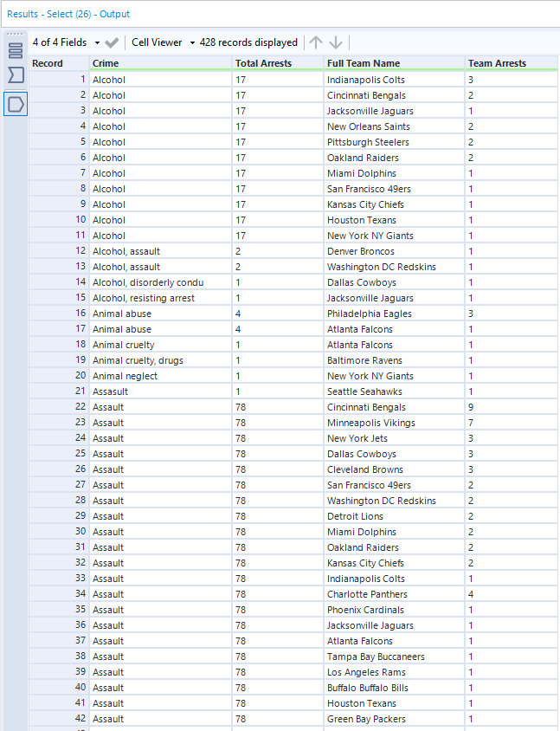
Task: Go to previous record with up arrow
Action: tap(316, 42)
